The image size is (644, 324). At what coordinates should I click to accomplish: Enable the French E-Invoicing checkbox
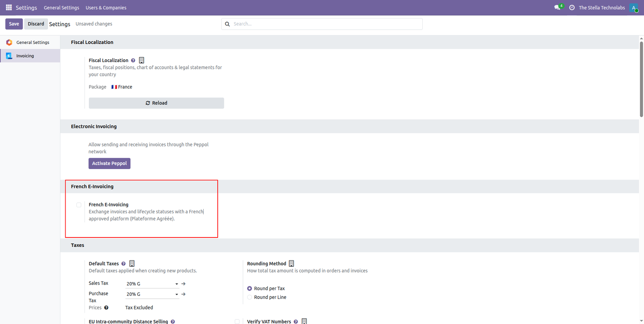(x=79, y=205)
